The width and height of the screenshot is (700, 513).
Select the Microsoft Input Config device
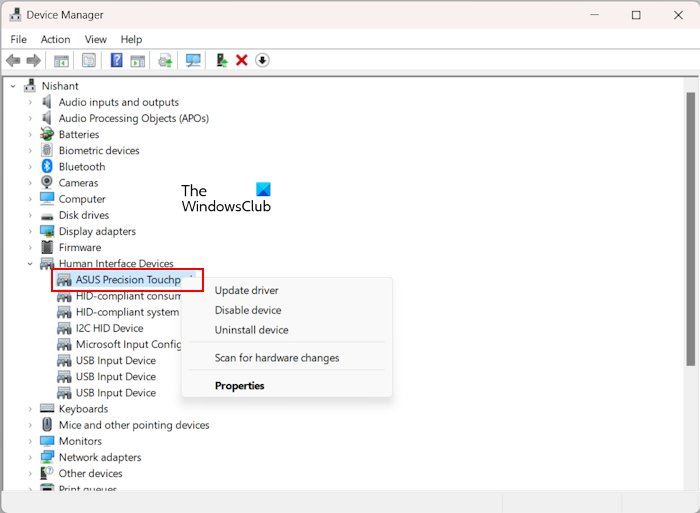click(x=129, y=344)
